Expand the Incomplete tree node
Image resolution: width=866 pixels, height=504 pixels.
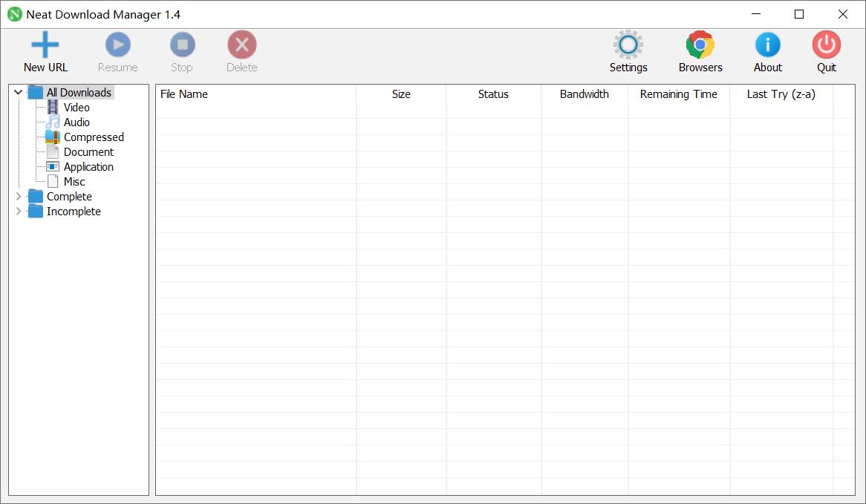pyautogui.click(x=19, y=212)
